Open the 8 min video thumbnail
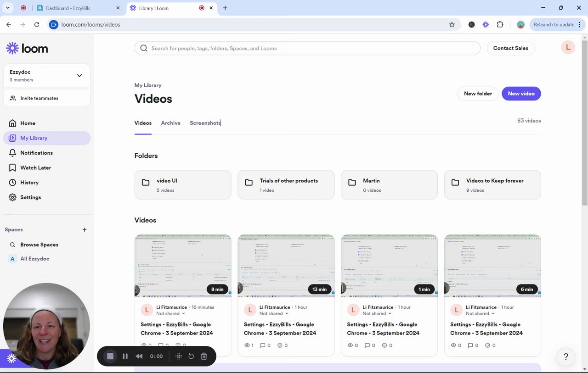 click(x=183, y=266)
